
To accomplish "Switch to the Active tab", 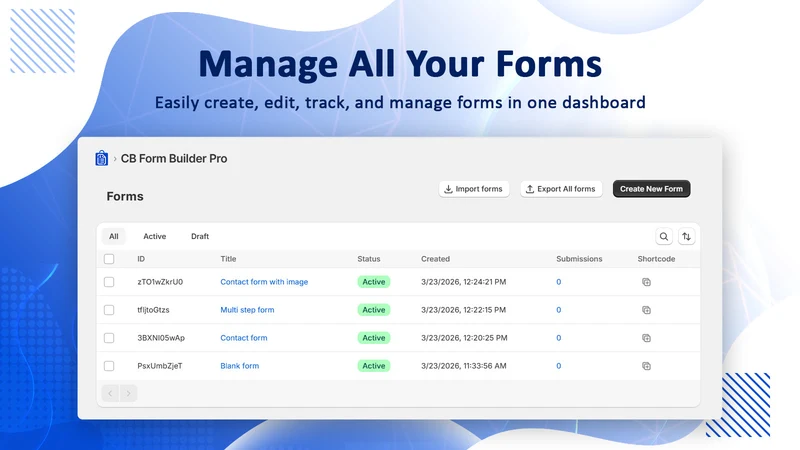I will 155,236.
